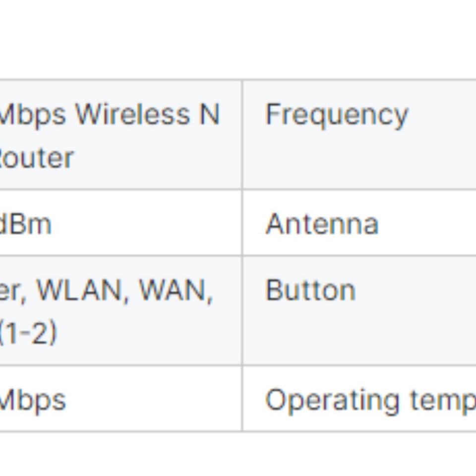Click empty space right of Frequency
Screen dimensions: 476x476
[x=441, y=115]
